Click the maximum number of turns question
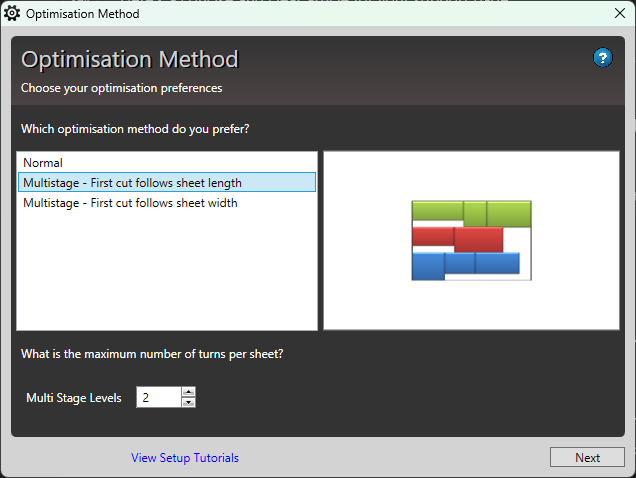This screenshot has width=636, height=478. pos(159,354)
